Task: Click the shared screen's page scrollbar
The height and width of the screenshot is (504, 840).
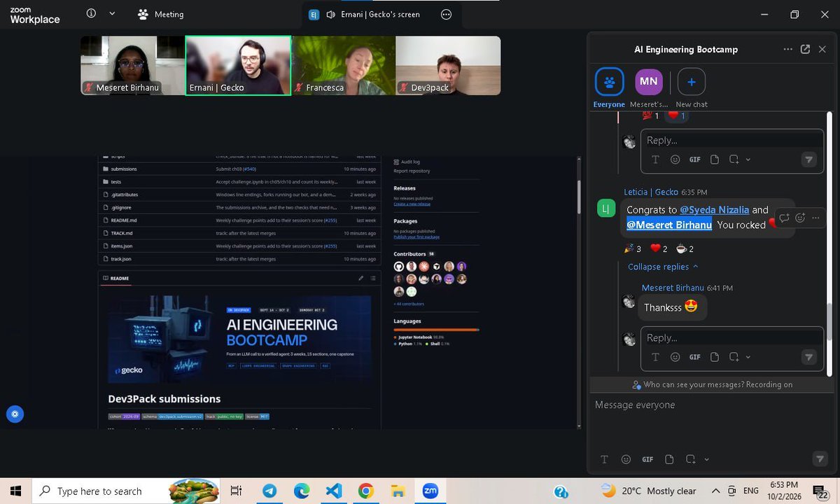Action: [x=578, y=197]
